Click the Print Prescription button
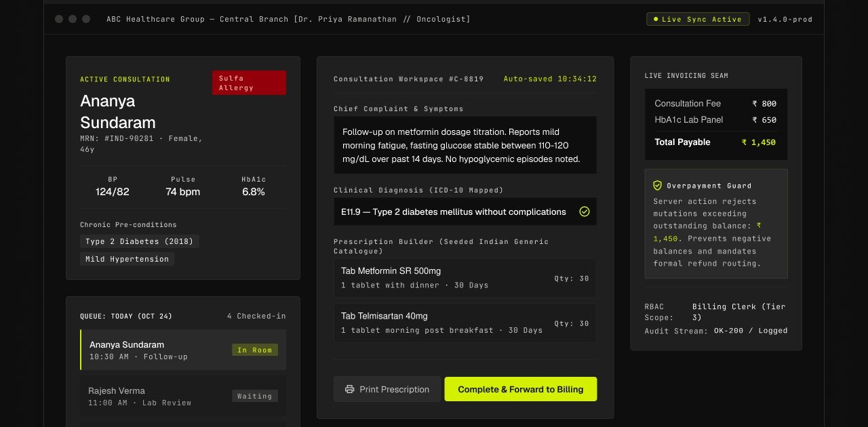Image resolution: width=868 pixels, height=427 pixels. [x=387, y=389]
